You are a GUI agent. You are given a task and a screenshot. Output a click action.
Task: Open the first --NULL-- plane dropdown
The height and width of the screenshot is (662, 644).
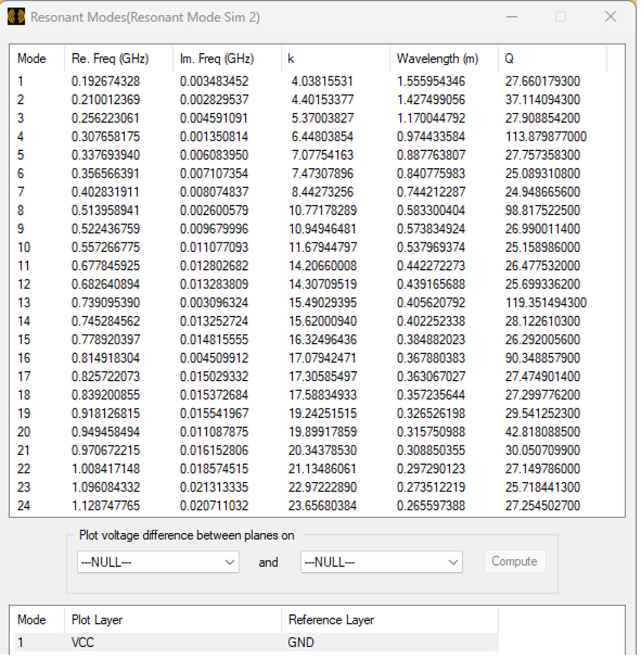158,562
